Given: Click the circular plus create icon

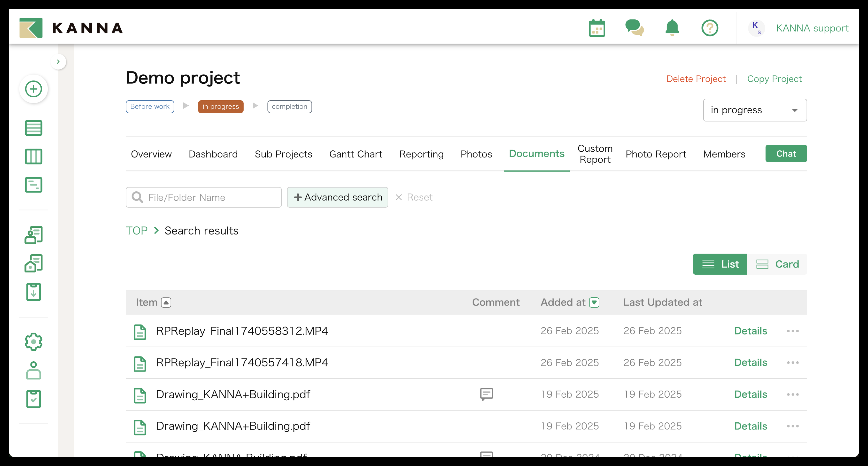Looking at the screenshot, I should point(33,89).
